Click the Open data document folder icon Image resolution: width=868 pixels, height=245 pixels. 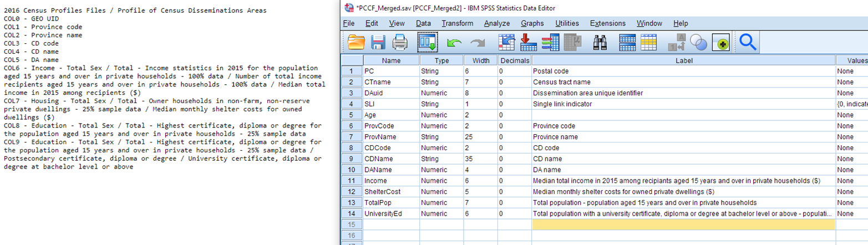click(356, 42)
